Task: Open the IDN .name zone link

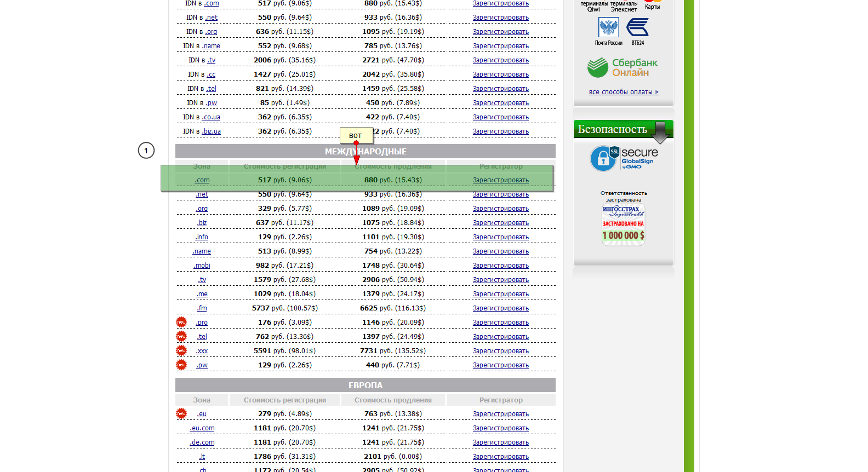Action: [x=211, y=46]
